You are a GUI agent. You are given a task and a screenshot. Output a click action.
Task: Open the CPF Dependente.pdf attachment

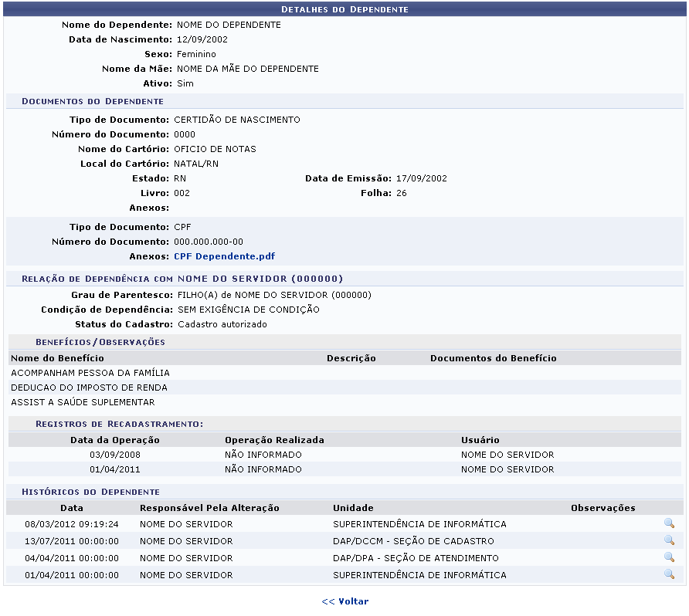[x=224, y=256]
